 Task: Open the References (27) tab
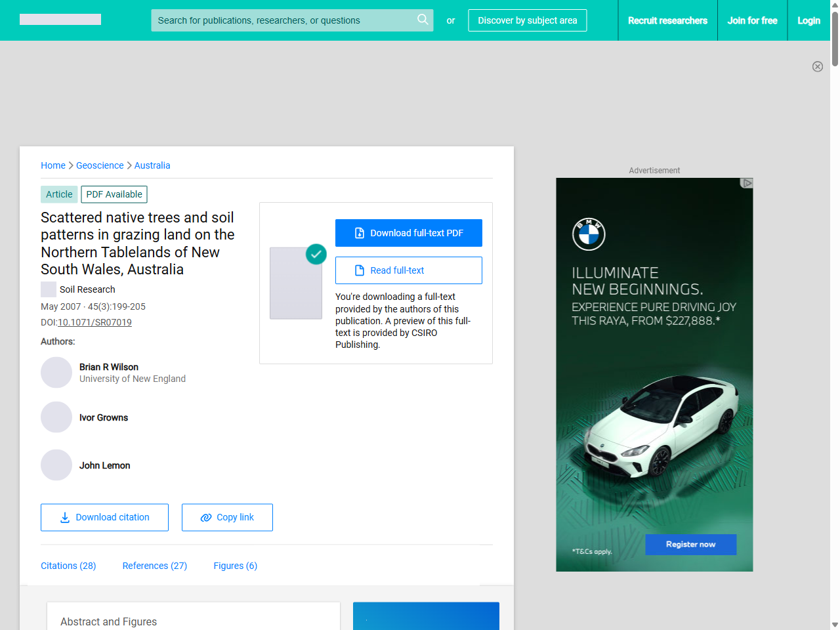155,566
